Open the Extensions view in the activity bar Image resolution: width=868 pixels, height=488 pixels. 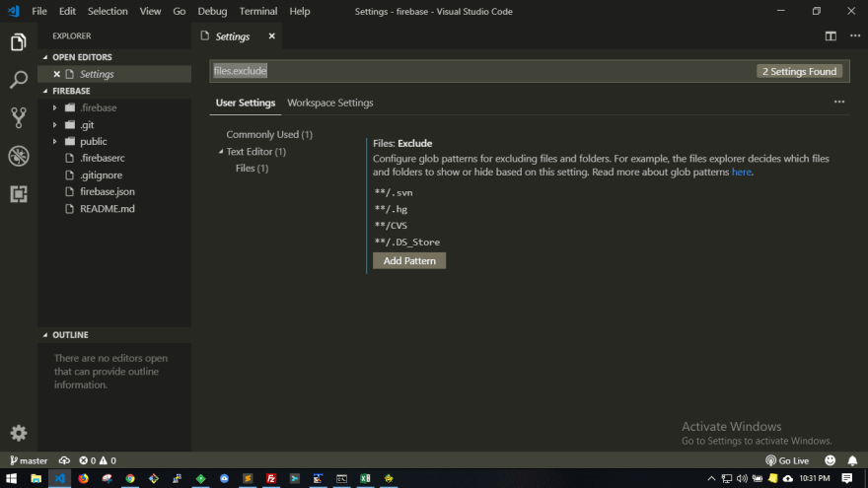click(x=19, y=193)
